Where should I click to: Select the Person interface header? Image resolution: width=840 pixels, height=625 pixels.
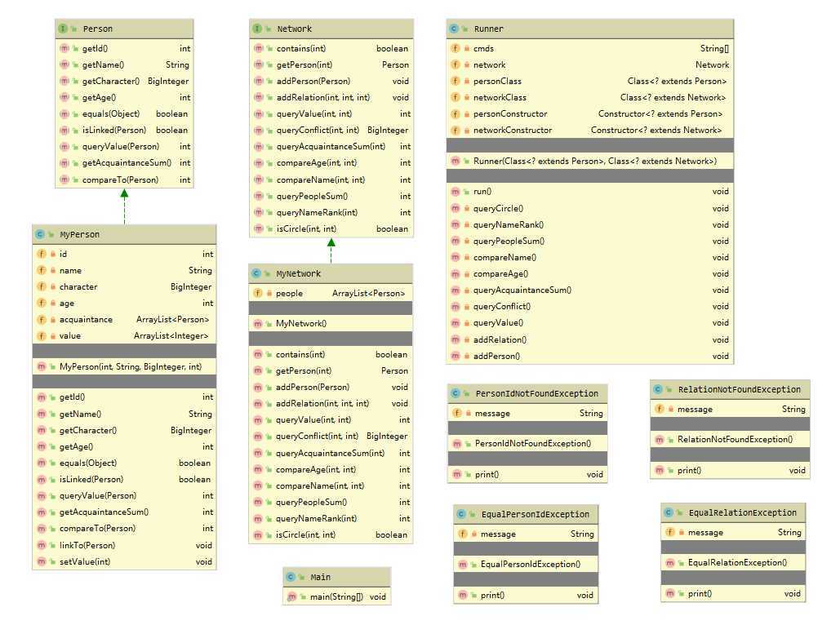coord(124,29)
